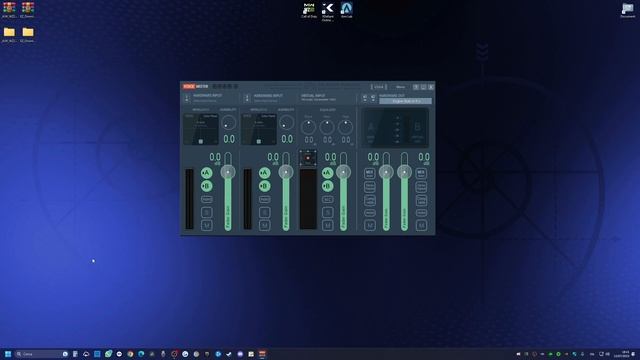Select the first yellow folder on desktop
This screenshot has width=640, height=360.
click(x=9, y=35)
